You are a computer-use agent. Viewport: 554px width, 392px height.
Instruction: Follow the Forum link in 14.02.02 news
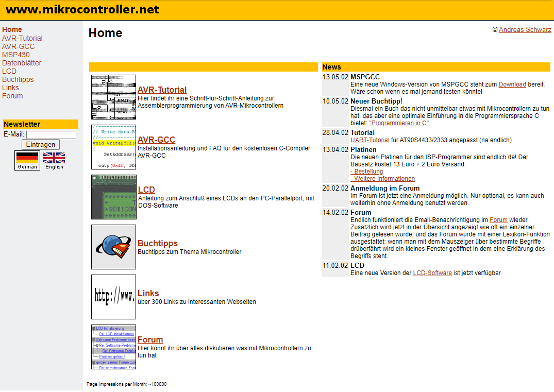[x=498, y=219]
